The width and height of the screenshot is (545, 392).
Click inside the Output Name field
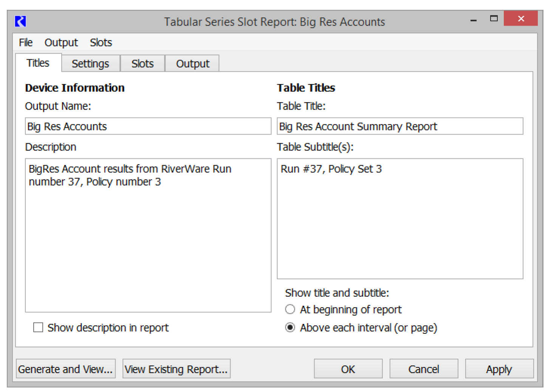click(x=148, y=126)
